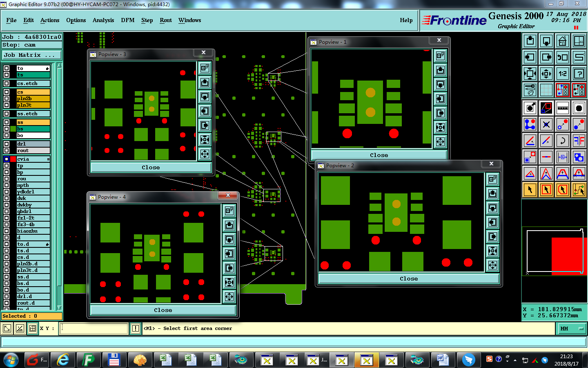Click the dotted-outline black circle icon
Screen dimensions: 588x368
click(579, 108)
